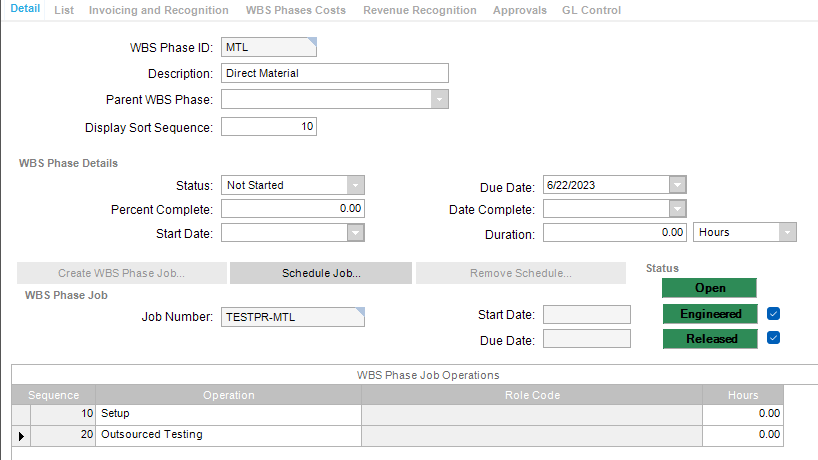The image size is (818, 460).
Task: Select the Setup operation row
Action: tap(229, 413)
